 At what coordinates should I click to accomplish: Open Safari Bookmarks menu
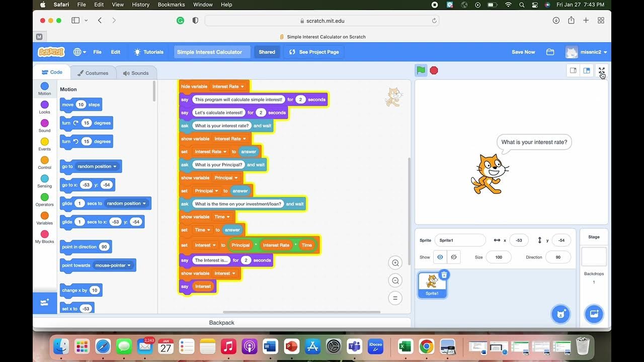point(171,5)
